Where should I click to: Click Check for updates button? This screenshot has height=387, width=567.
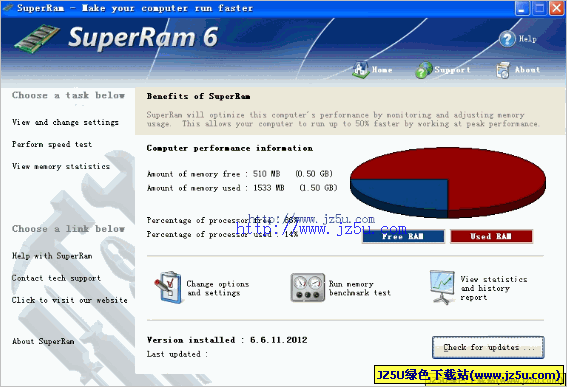[488, 347]
